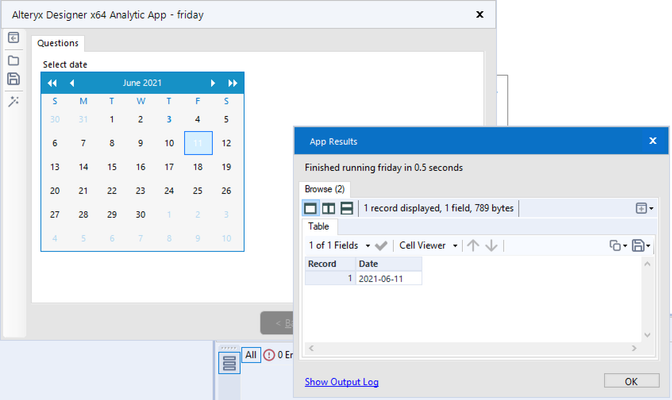Move to the previous record with the up arrow
Viewport: 672px width, 400px height.
point(473,246)
